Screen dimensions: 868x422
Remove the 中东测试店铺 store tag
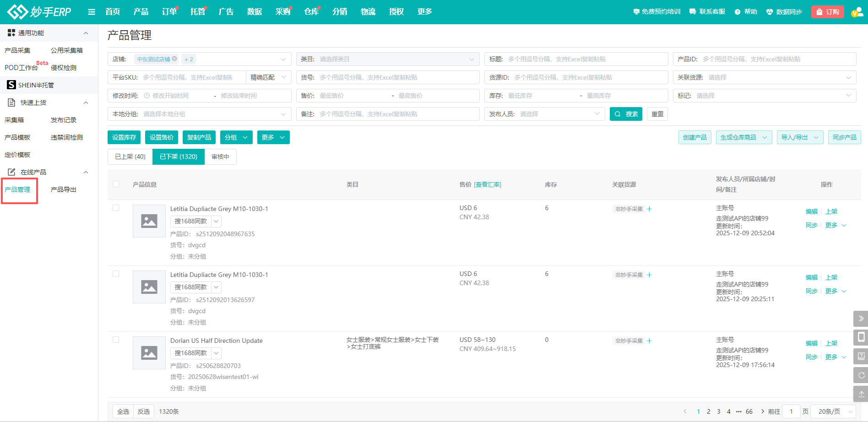click(174, 59)
